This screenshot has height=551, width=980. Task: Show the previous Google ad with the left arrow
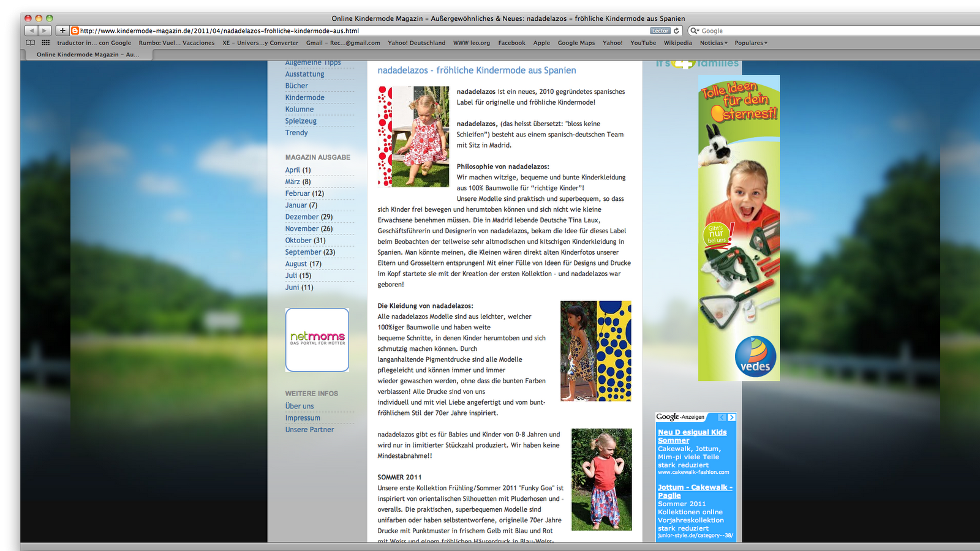point(722,418)
